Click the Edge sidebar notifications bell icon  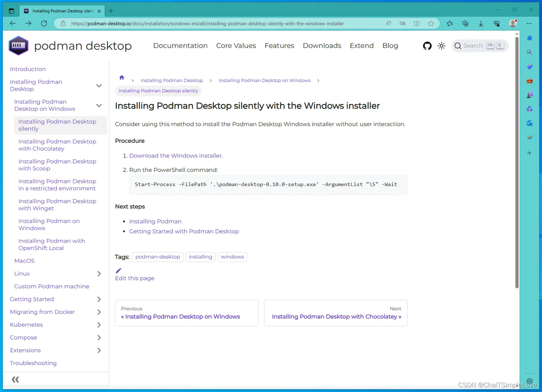point(530,38)
